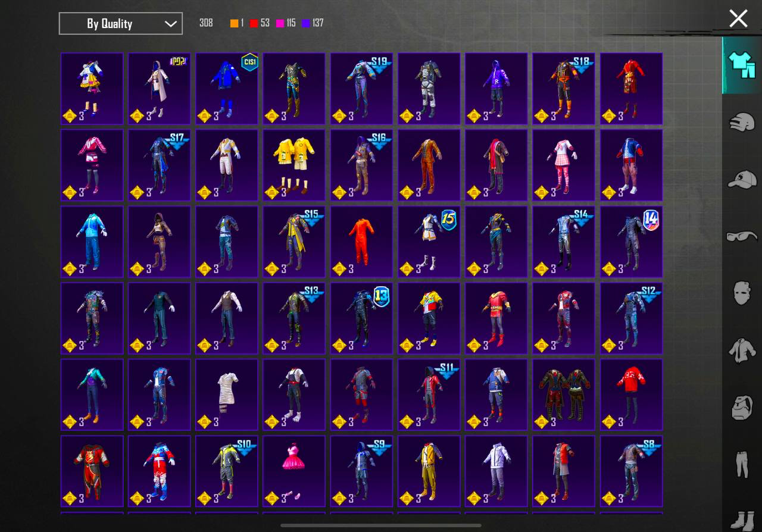This screenshot has height=532, width=762.
Task: Select the outfits category tab
Action: tap(742, 64)
